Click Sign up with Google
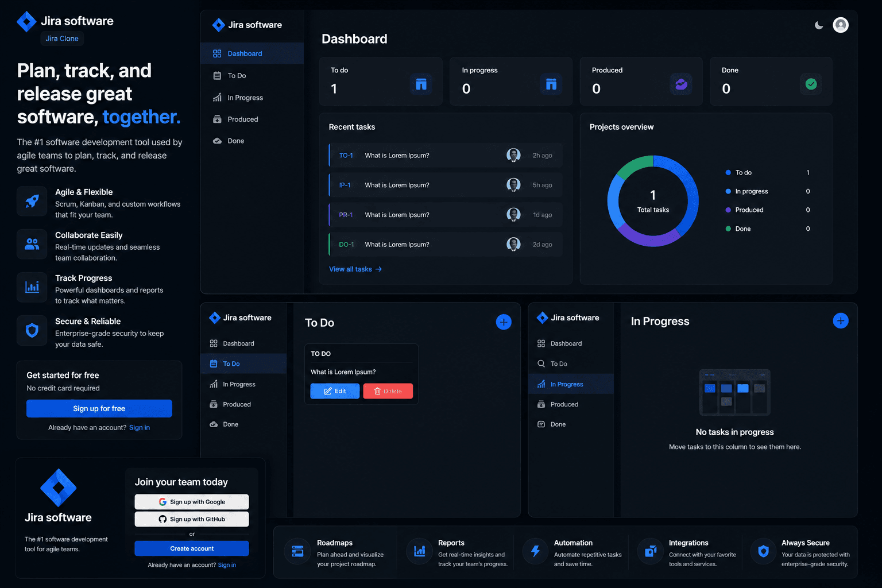 (x=192, y=502)
